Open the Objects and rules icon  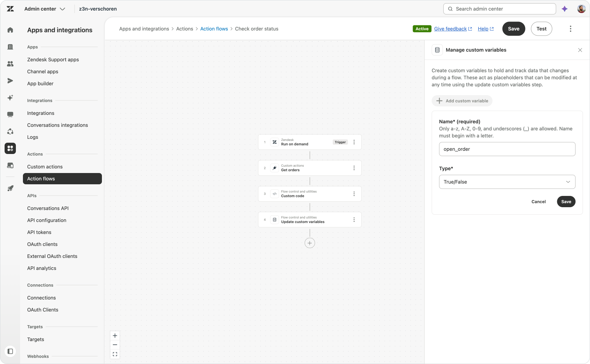pyautogui.click(x=10, y=131)
